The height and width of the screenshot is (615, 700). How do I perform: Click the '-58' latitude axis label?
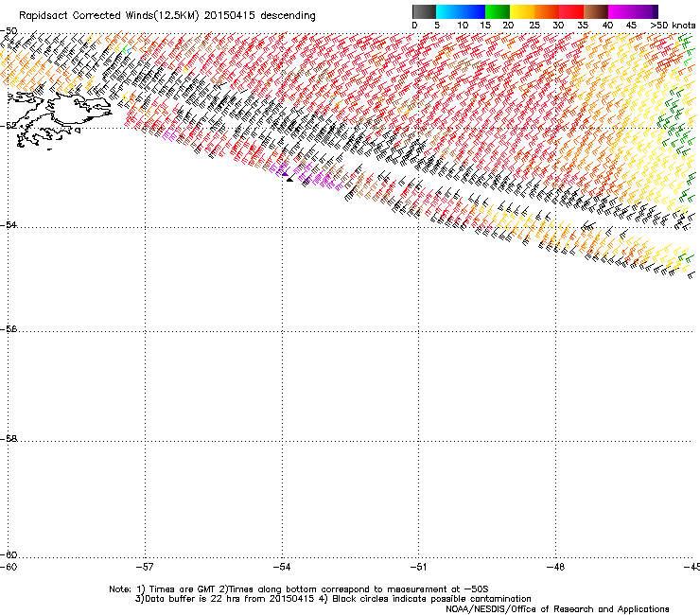[x=9, y=439]
